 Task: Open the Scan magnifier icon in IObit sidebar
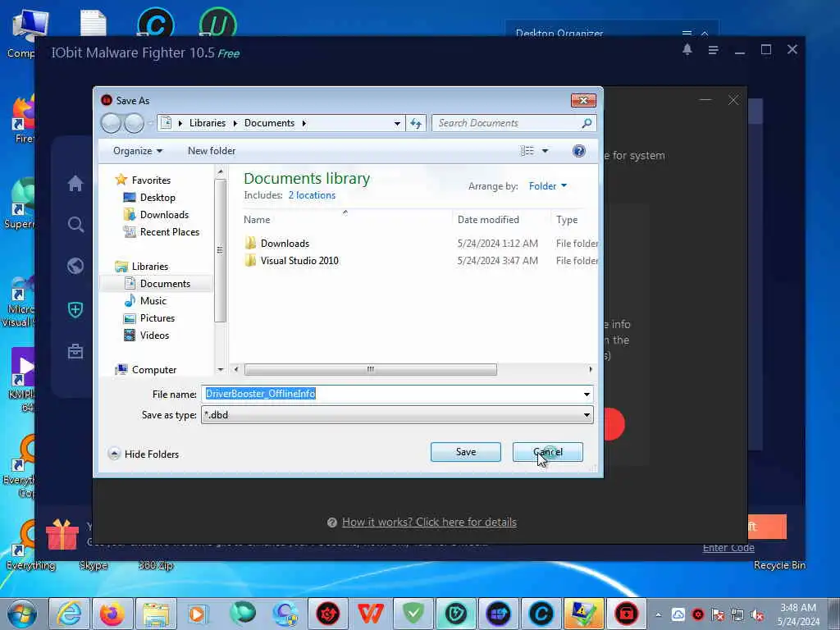coord(75,225)
